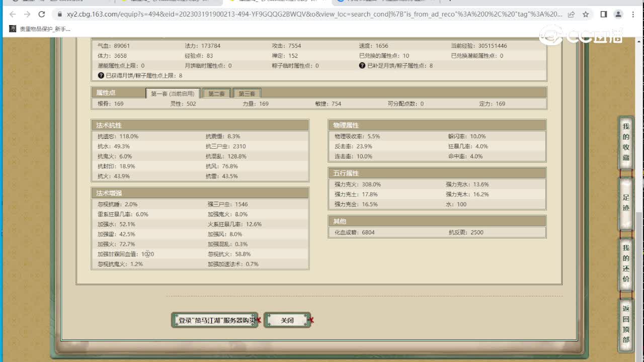Click 返回顶部 to return to top
The width and height of the screenshot is (644, 362).
pyautogui.click(x=626, y=324)
